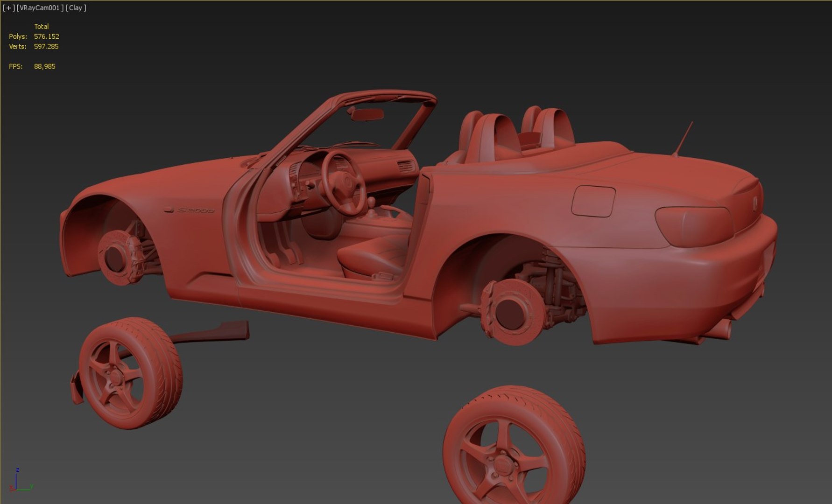832x504 pixels.
Task: Click the FPS value 88,985
Action: 45,67
